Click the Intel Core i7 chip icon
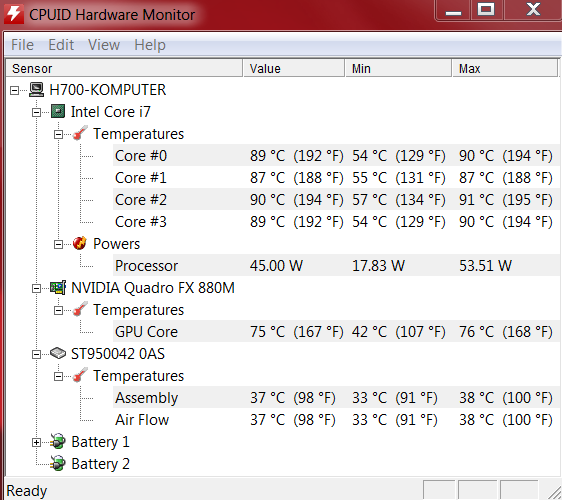This screenshot has height=500, width=562. click(58, 111)
